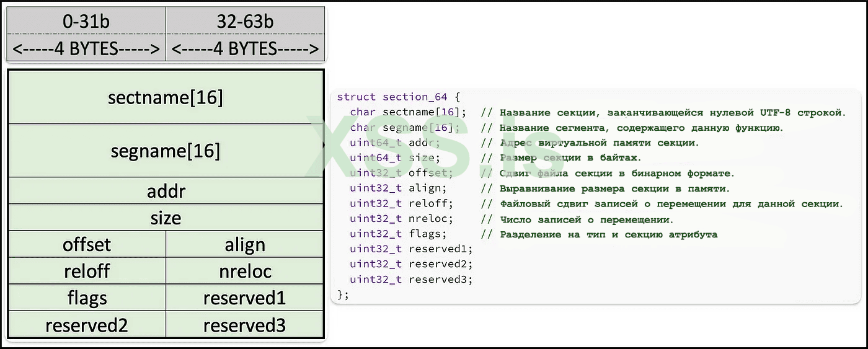The image size is (868, 349).
Task: Select the reserved1 table cell
Action: click(x=245, y=298)
